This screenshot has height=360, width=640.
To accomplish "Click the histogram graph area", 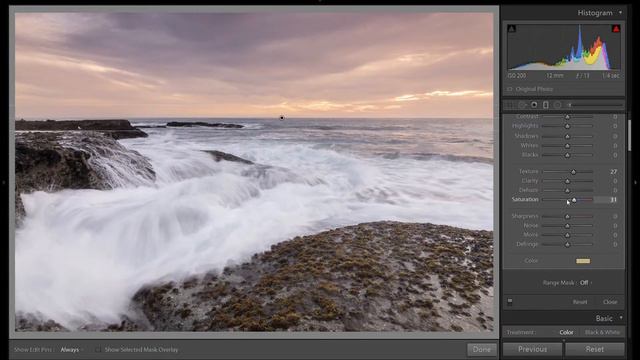I will click(564, 47).
